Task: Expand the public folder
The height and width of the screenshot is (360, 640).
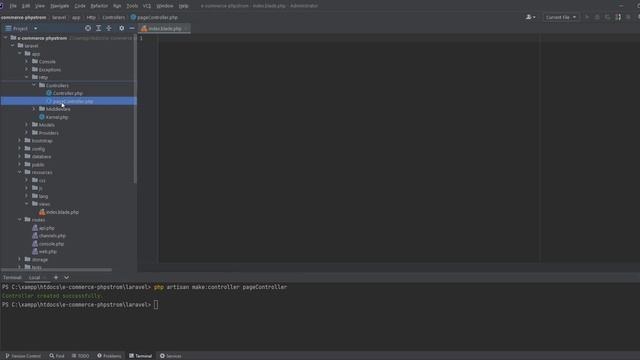Action: [x=20, y=164]
